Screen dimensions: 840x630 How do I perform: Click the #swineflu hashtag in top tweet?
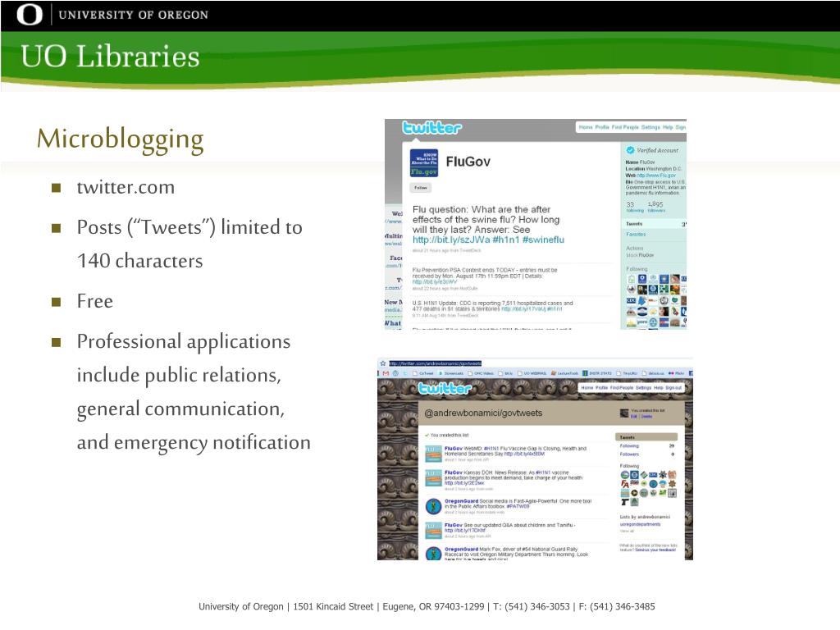click(x=543, y=240)
